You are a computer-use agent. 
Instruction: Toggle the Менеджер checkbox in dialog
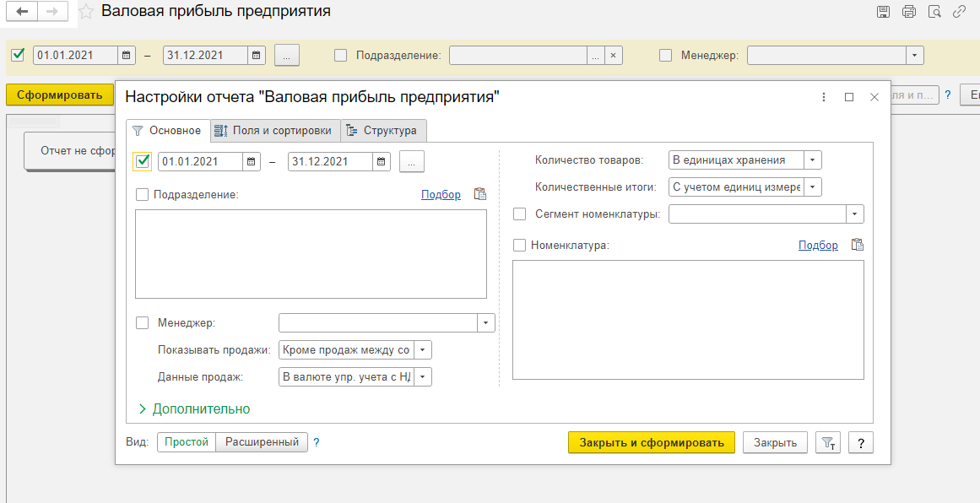coord(142,322)
